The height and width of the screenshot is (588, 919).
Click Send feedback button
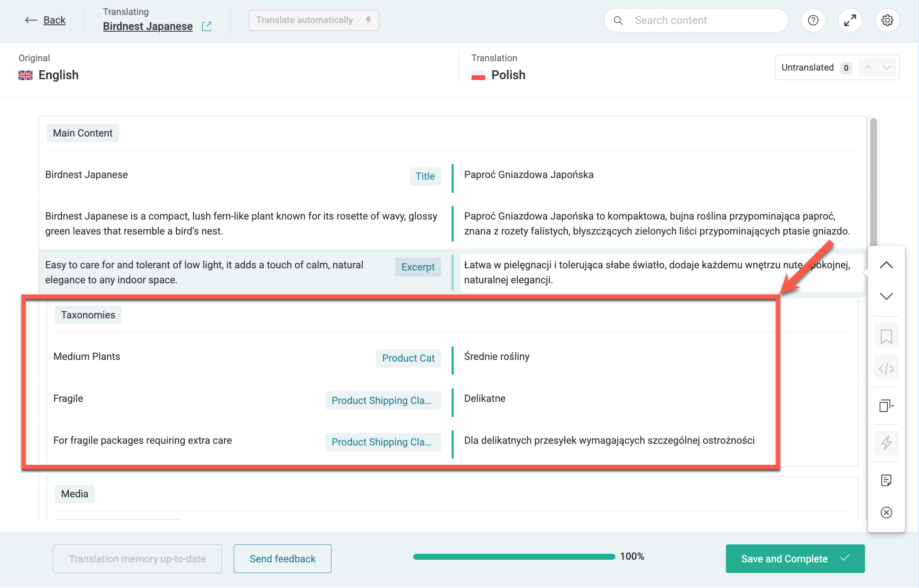tap(282, 558)
